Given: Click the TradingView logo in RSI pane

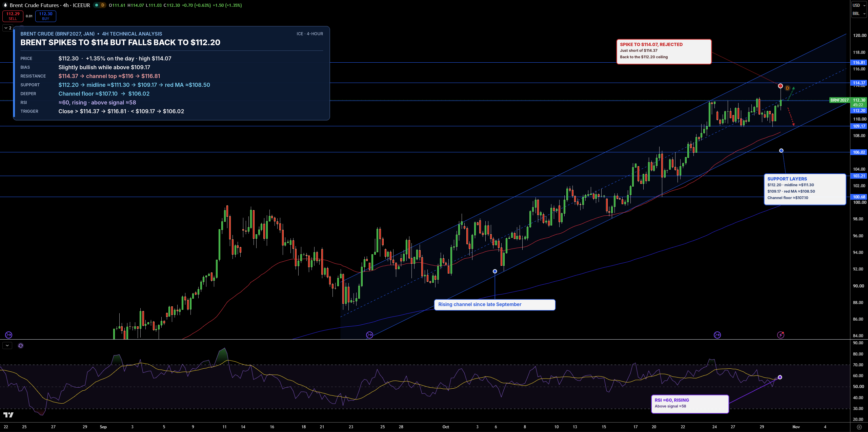Looking at the screenshot, I should (x=8, y=415).
